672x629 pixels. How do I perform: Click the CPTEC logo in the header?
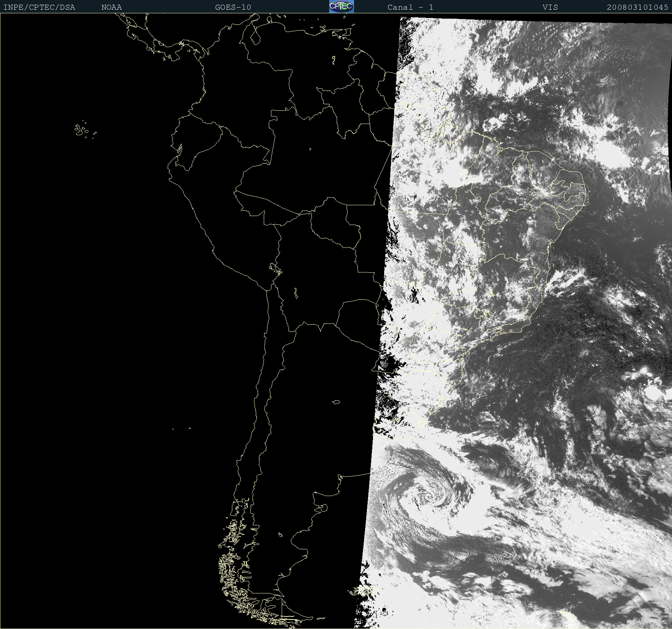click(341, 6)
